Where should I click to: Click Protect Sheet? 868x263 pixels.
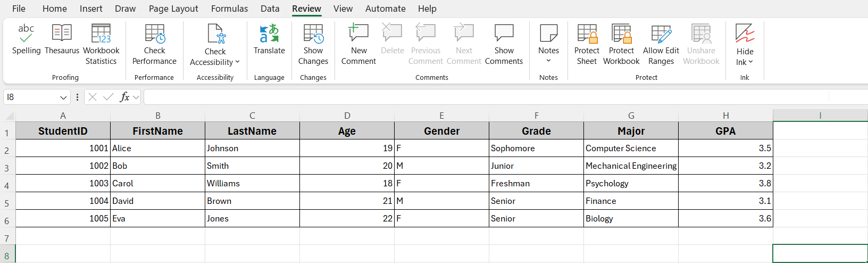[x=587, y=45]
